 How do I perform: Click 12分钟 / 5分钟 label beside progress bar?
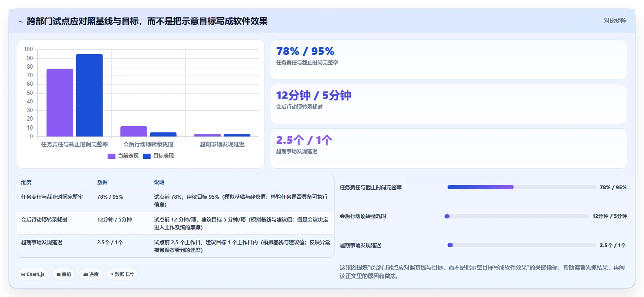[610, 216]
